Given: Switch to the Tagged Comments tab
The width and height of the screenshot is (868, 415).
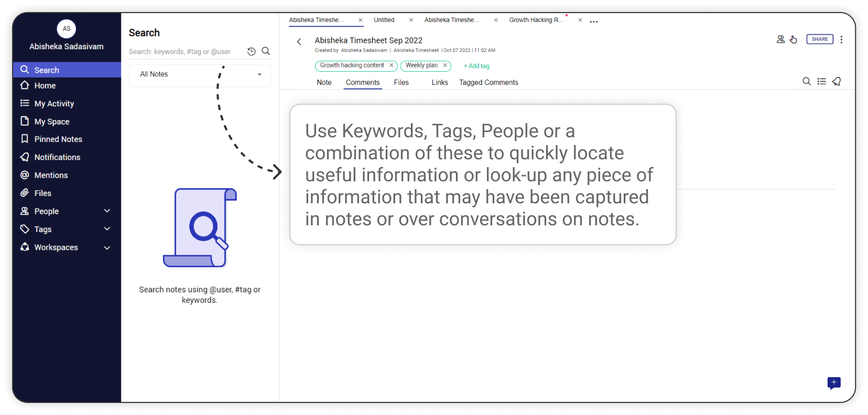Looking at the screenshot, I should pyautogui.click(x=489, y=82).
